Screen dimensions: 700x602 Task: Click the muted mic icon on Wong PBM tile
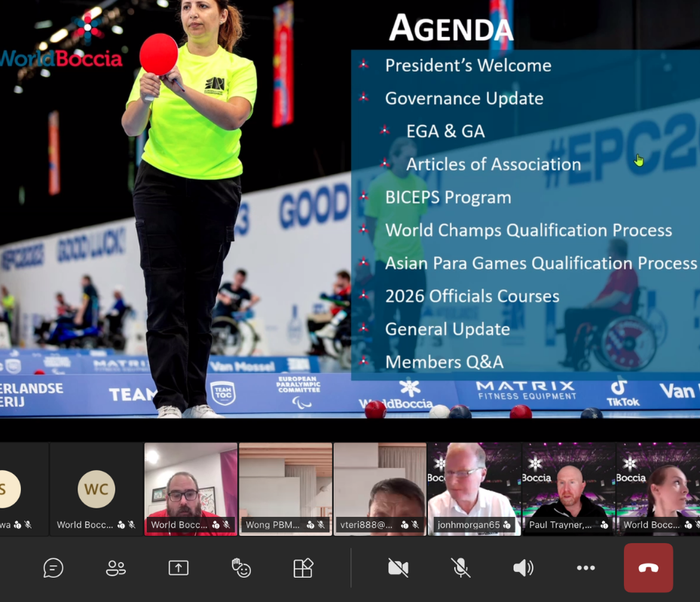tap(320, 524)
